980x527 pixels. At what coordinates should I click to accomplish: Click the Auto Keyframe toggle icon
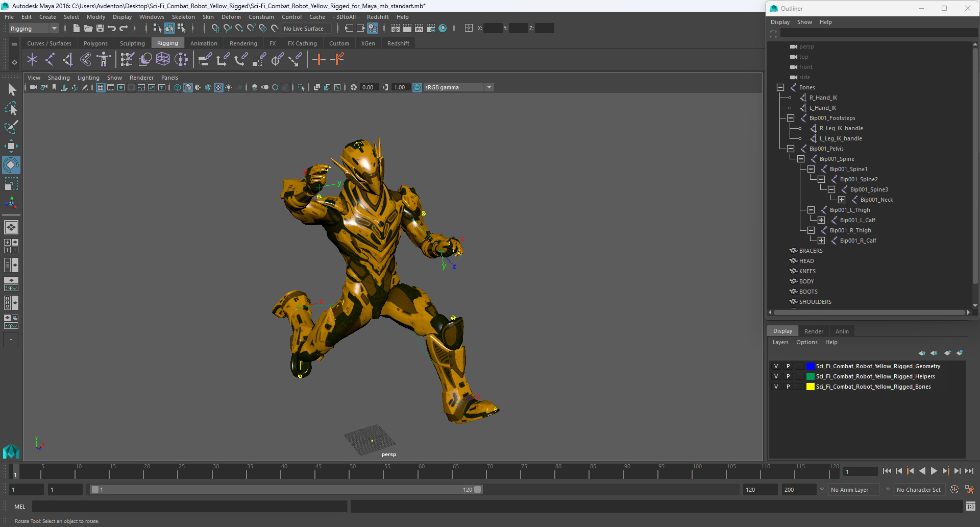click(x=954, y=490)
